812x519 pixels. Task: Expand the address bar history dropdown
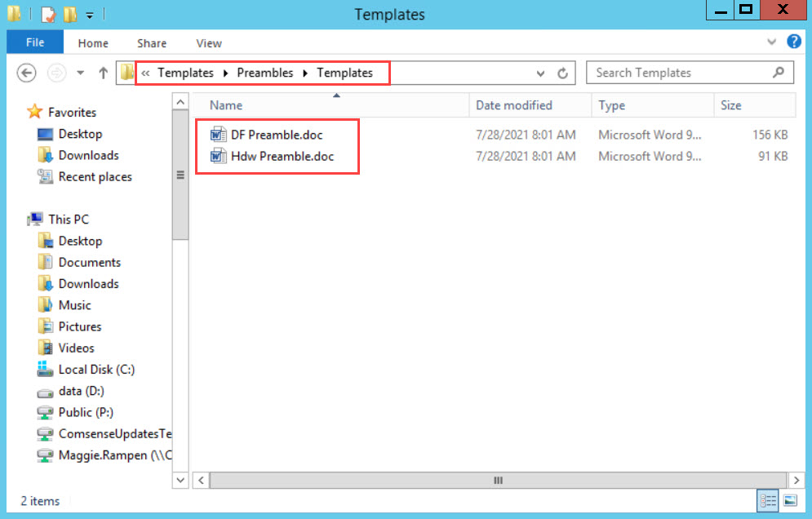[540, 73]
